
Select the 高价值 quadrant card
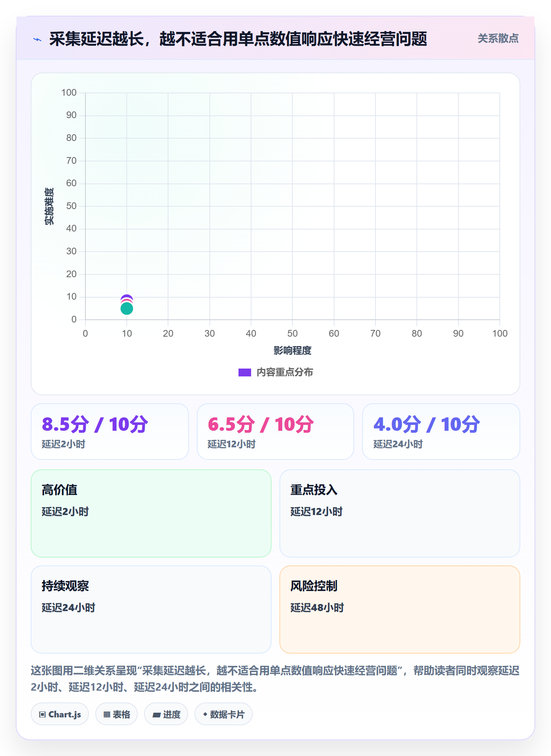(151, 513)
